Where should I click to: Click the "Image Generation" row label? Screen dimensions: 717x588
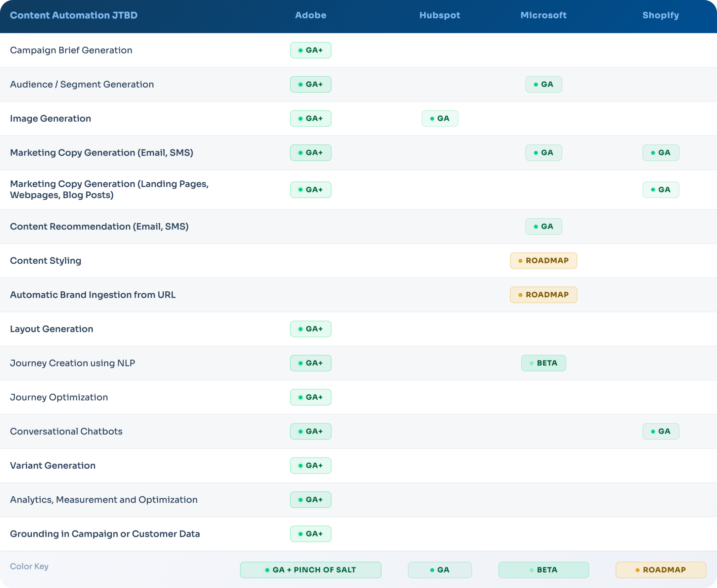click(x=51, y=118)
